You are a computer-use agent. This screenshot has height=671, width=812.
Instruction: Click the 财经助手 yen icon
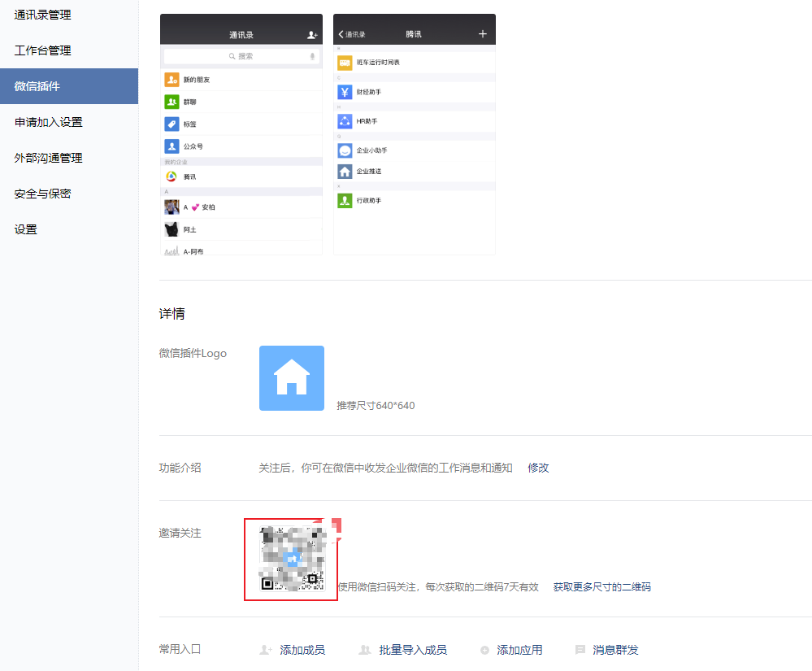[345, 92]
